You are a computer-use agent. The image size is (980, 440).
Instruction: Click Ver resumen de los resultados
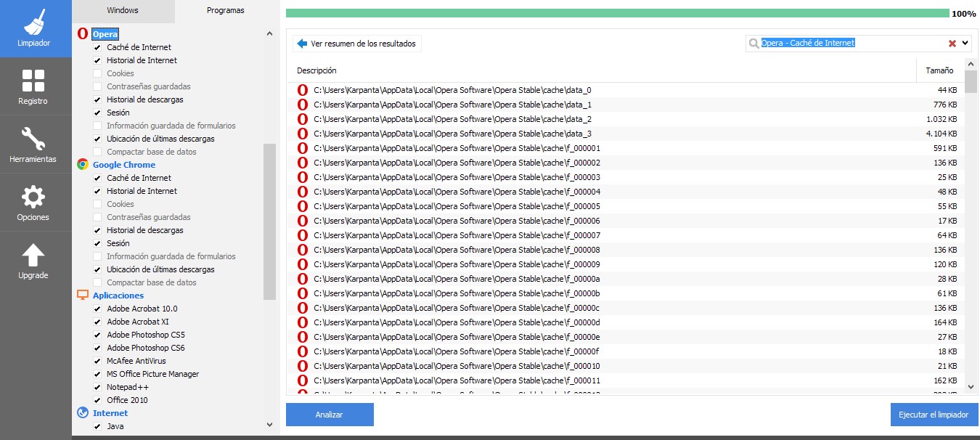(356, 44)
